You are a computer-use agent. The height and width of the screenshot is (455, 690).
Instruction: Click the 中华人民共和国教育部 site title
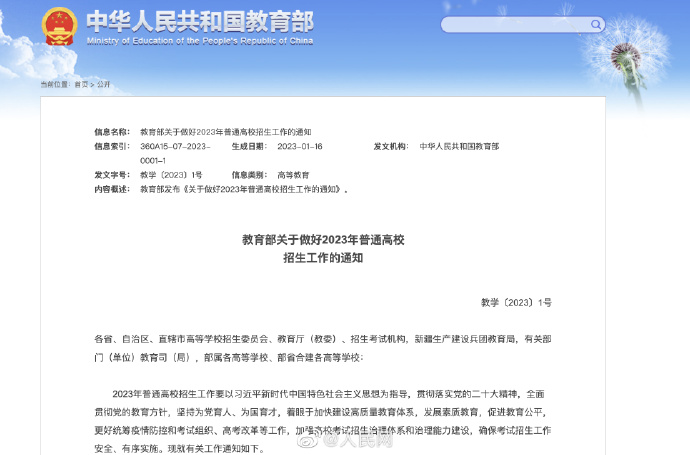coord(200,21)
